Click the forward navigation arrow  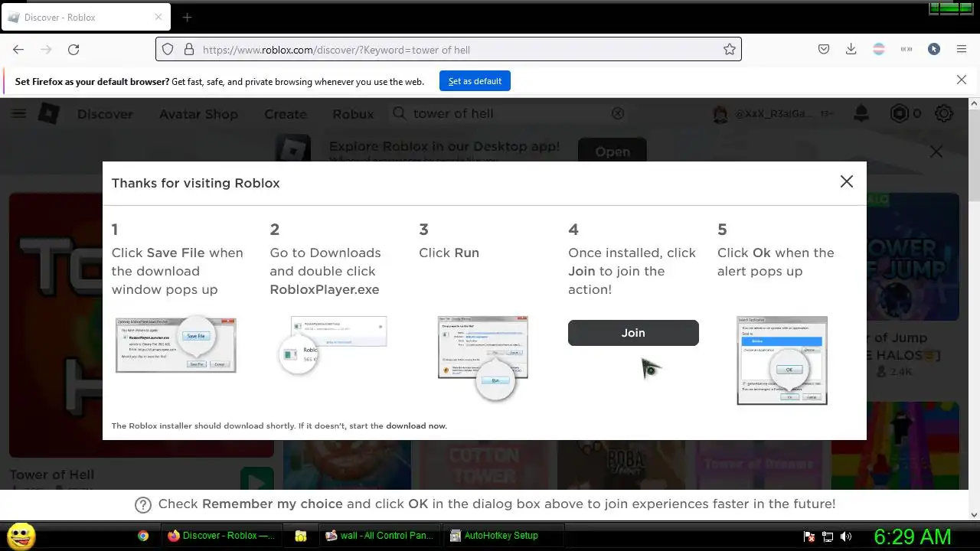coord(46,49)
